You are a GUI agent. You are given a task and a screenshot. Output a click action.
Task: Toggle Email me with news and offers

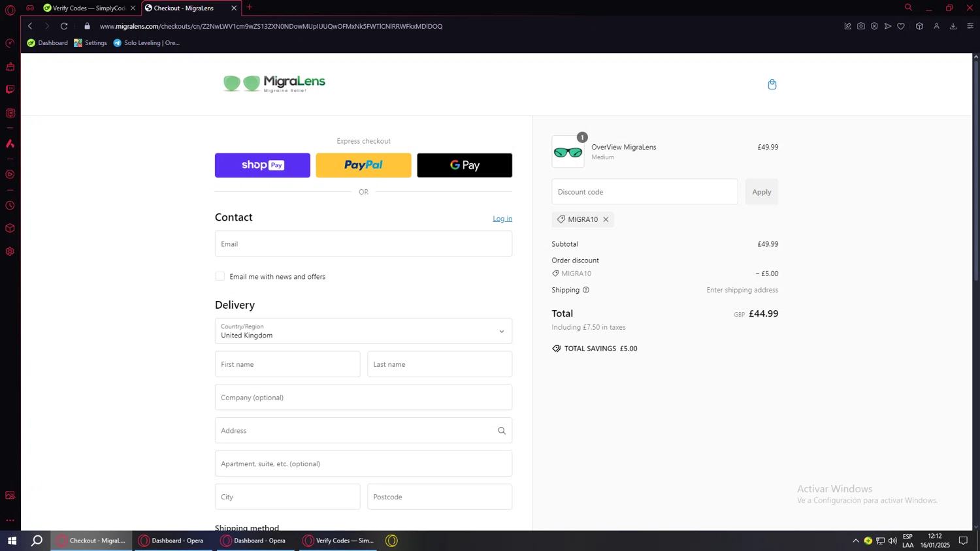coord(220,276)
